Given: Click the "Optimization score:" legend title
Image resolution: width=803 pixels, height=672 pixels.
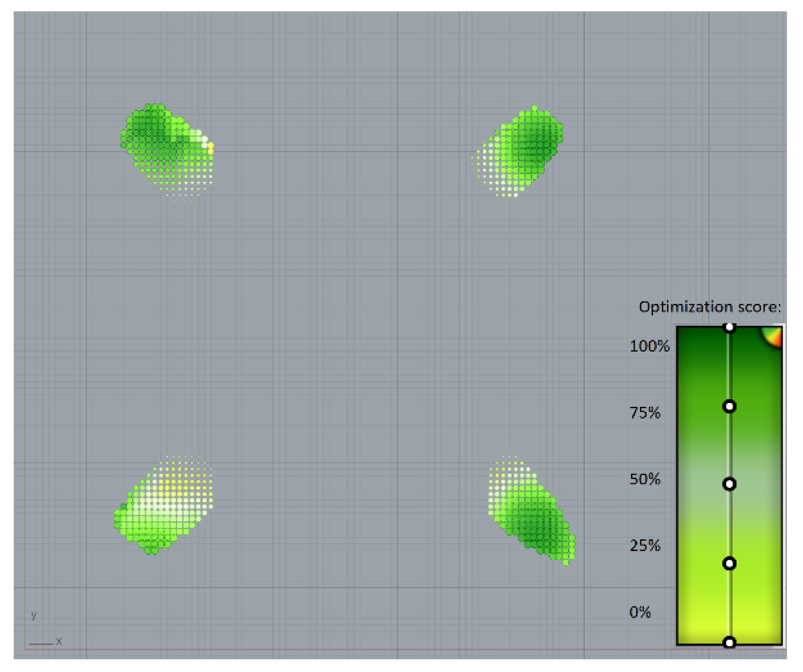Looking at the screenshot, I should tap(710, 307).
